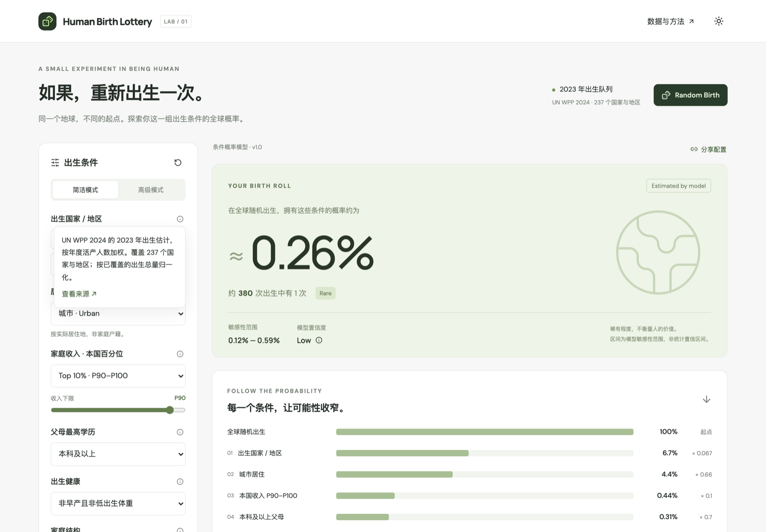Open the 本科及以上 education dropdown
This screenshot has height=532, width=766.
click(x=118, y=454)
